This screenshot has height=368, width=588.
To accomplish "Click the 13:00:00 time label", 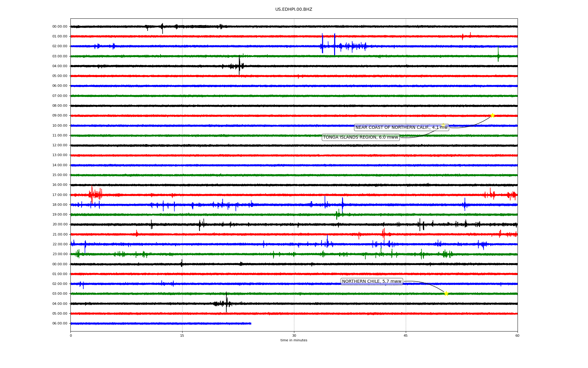I will point(60,155).
